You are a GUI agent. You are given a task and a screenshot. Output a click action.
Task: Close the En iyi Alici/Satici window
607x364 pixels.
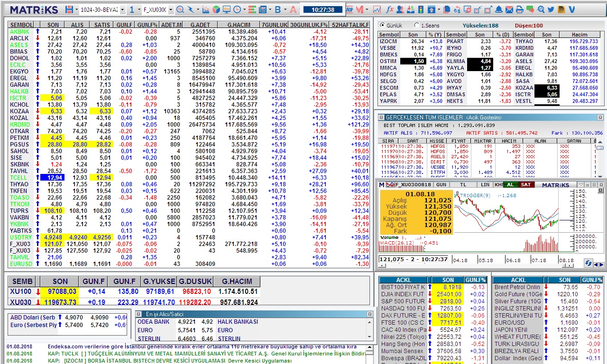point(369,314)
